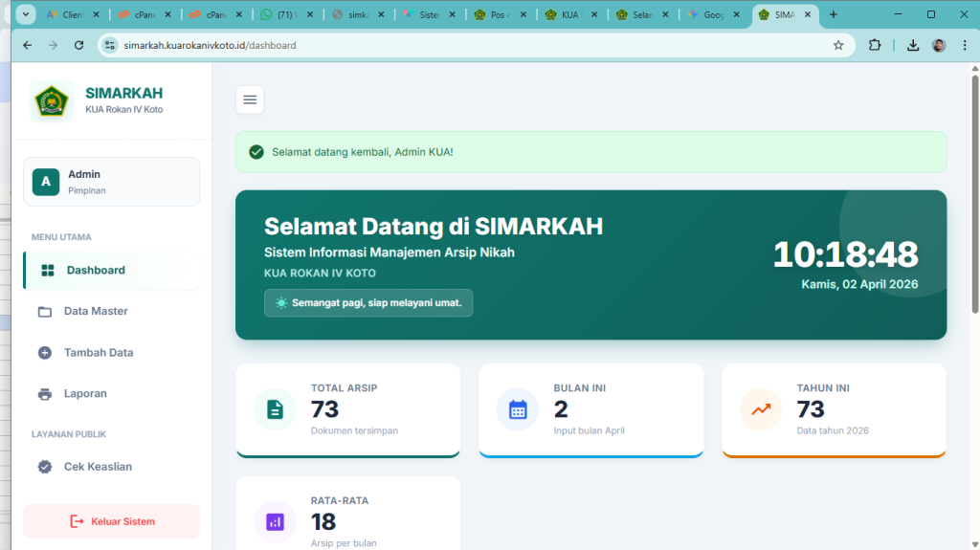Expand the tab search dropdown arrow
The width and height of the screenshot is (980, 550).
tap(24, 14)
